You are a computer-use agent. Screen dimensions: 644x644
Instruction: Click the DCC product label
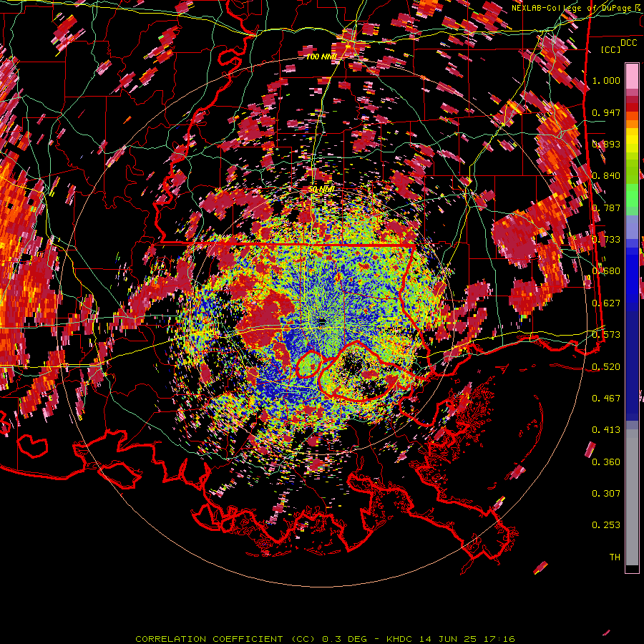[628, 43]
